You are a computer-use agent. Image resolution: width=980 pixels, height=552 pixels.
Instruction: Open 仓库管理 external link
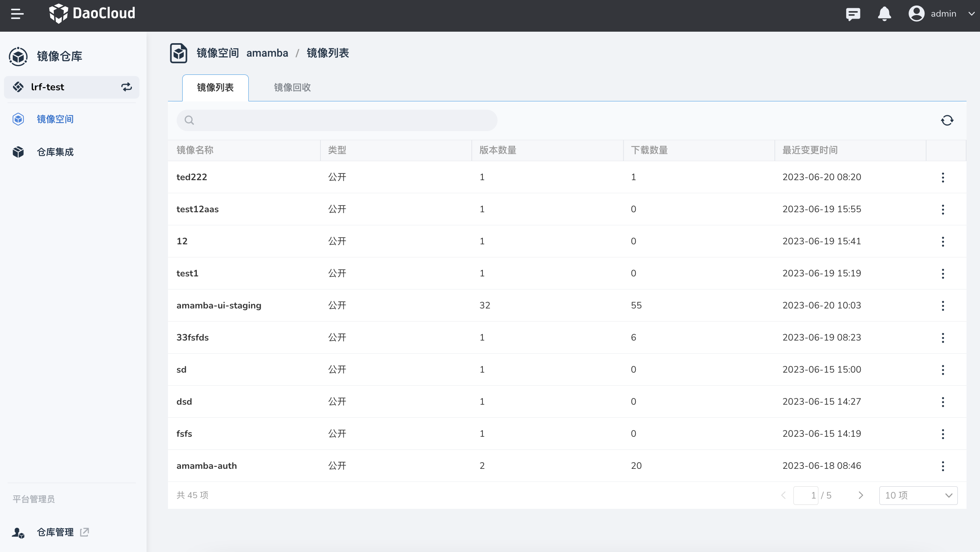[x=55, y=532]
